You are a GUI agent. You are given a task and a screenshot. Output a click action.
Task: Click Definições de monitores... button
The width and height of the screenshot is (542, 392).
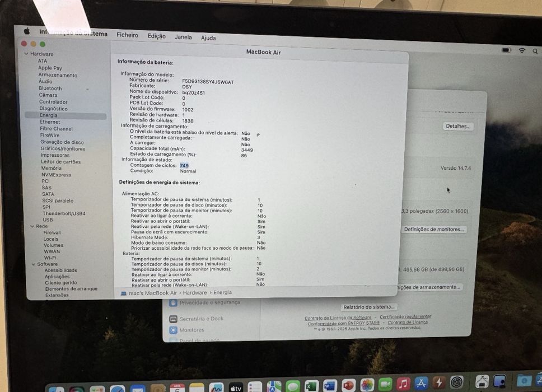pos(434,229)
